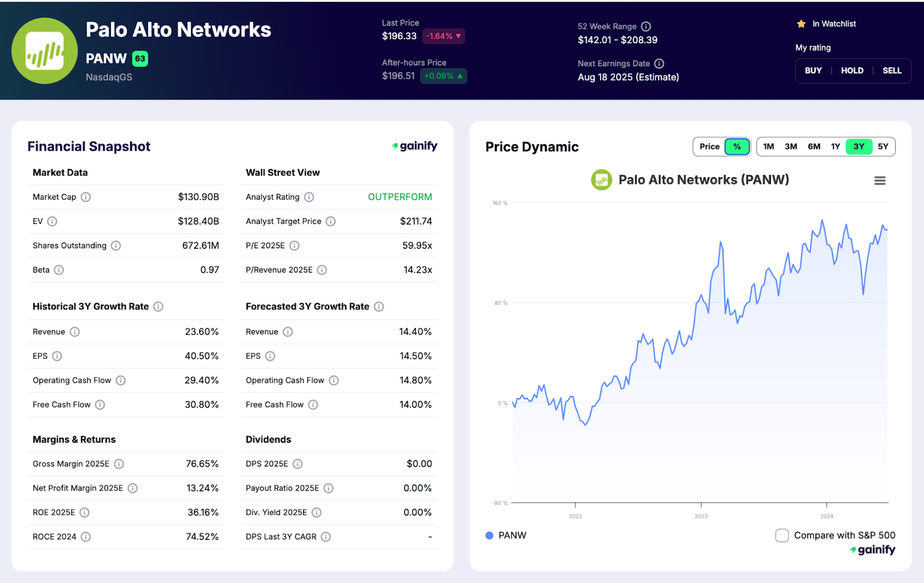Click info icon beside forecasted Free Cash Flow
924x583 pixels.
pyautogui.click(x=313, y=405)
